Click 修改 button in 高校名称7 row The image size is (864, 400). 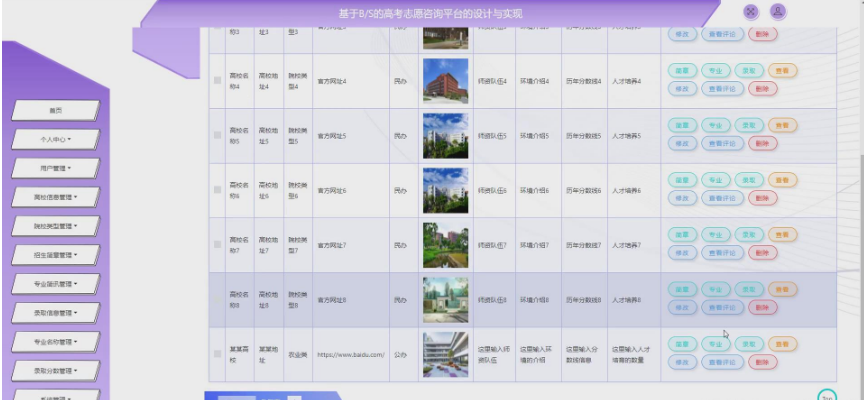pos(682,253)
